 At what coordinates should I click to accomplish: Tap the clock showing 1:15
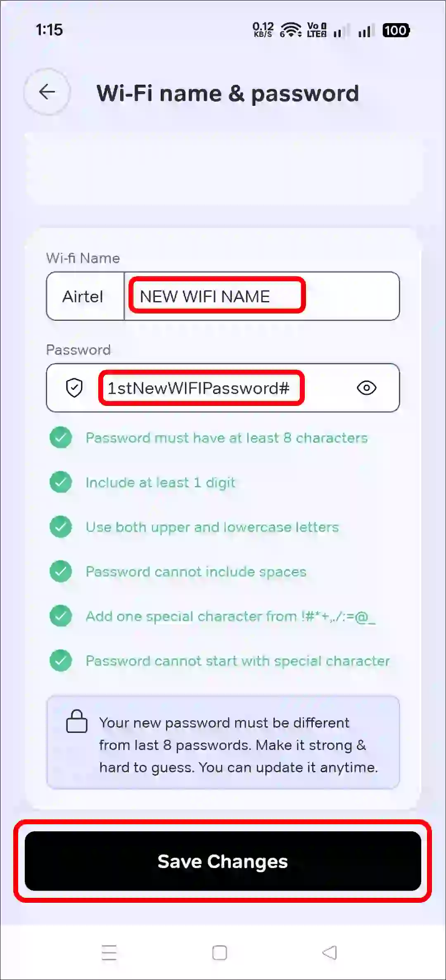click(49, 30)
